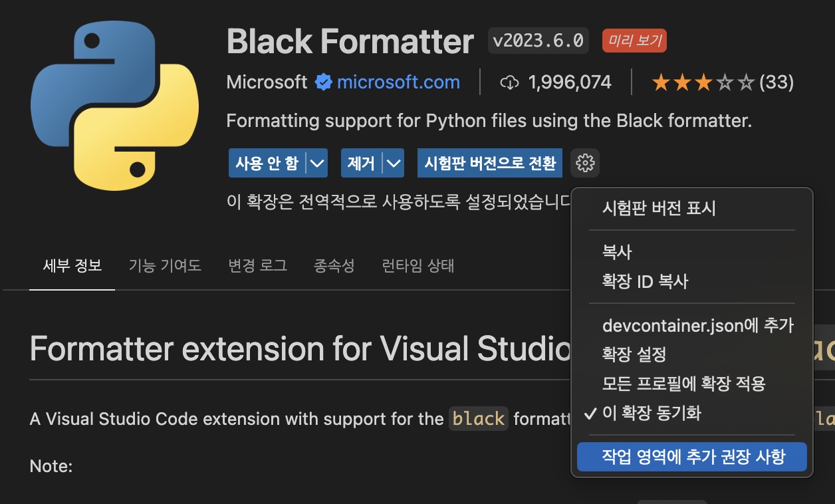Click the Note: paragraph label
Screen dimensions: 835x504
point(51,466)
